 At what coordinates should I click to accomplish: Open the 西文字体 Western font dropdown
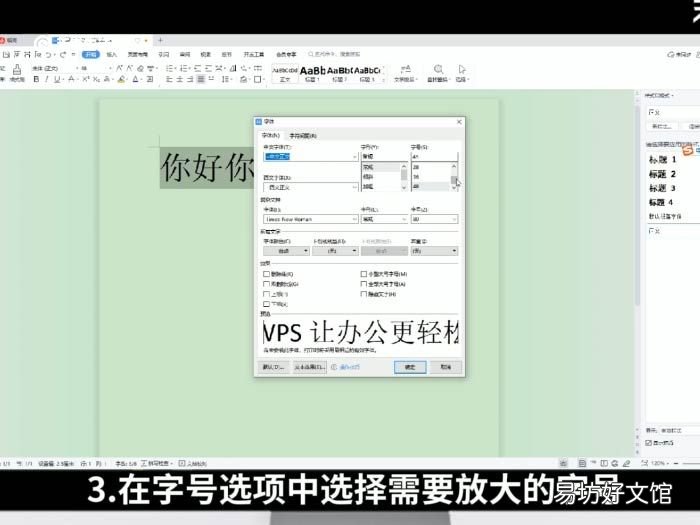[x=355, y=188]
